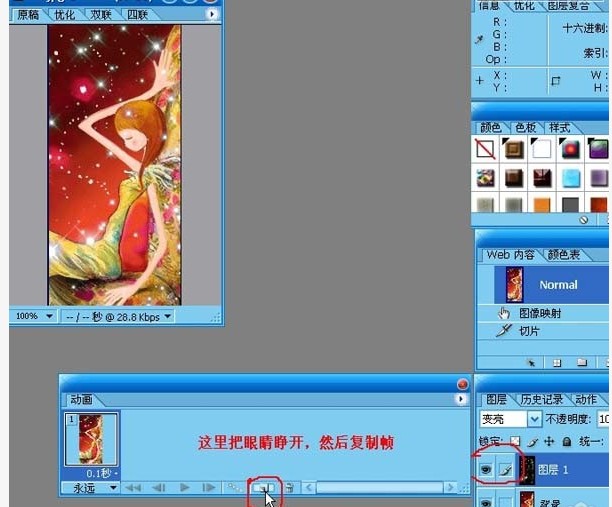Select the Normal state row in Web content
This screenshot has width=612, height=507.
pyautogui.click(x=551, y=285)
